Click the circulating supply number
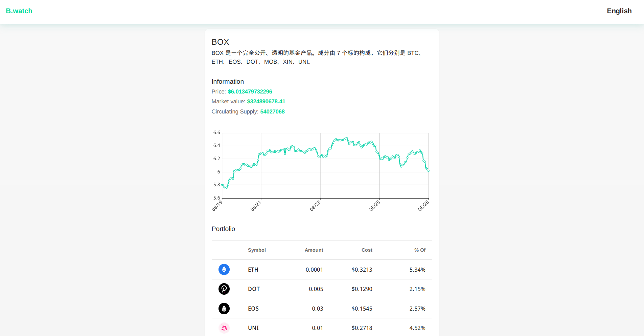Image resolution: width=644 pixels, height=336 pixels. pyautogui.click(x=272, y=111)
